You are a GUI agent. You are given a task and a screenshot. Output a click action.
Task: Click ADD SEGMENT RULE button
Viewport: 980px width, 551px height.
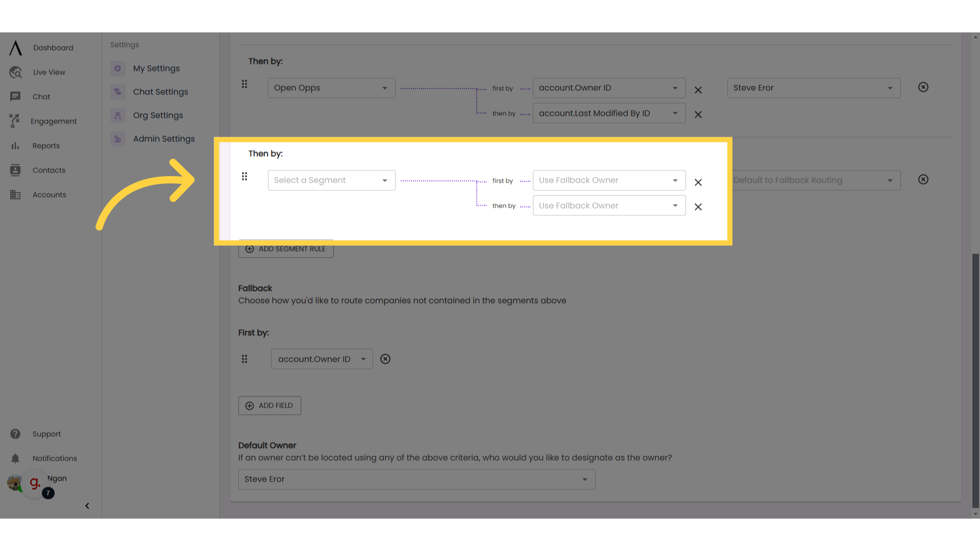[286, 249]
